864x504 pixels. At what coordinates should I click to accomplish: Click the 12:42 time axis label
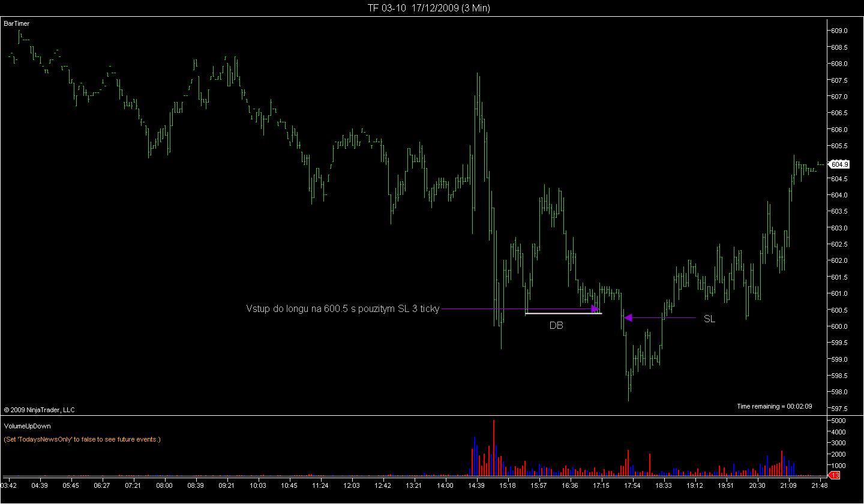click(383, 485)
